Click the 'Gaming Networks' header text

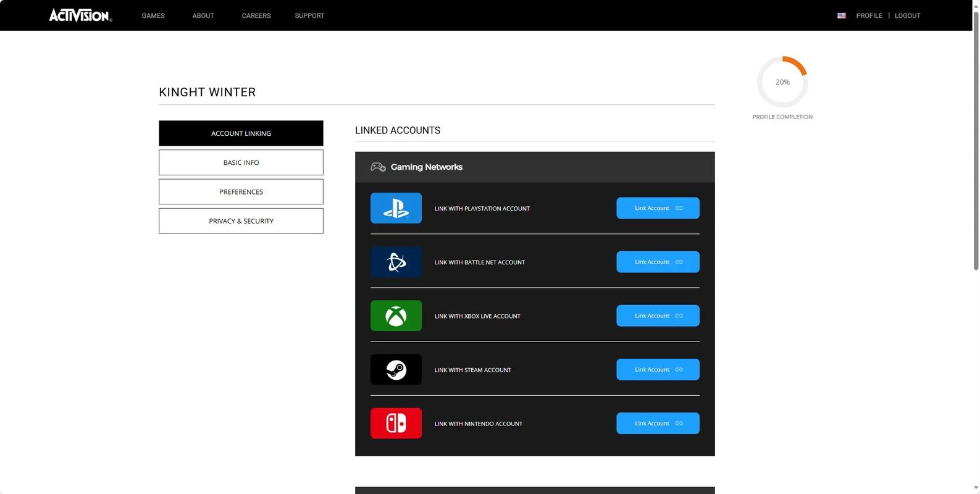pyautogui.click(x=427, y=167)
